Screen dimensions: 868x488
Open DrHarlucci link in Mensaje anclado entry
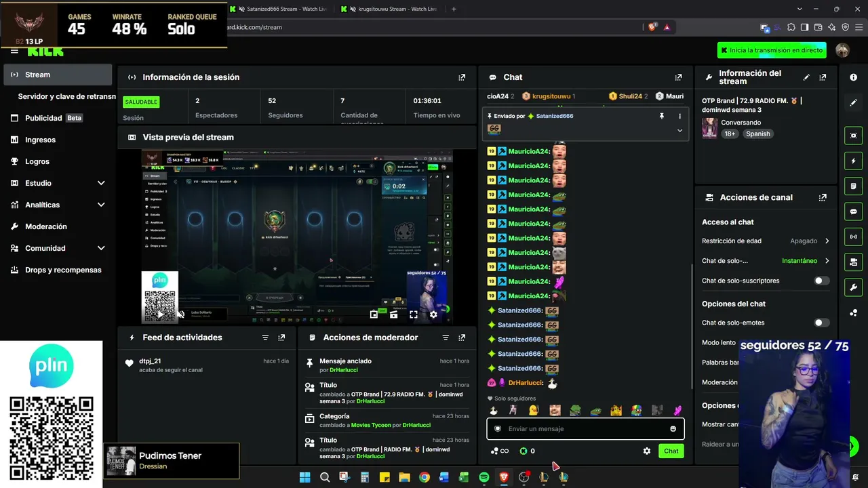343,370
